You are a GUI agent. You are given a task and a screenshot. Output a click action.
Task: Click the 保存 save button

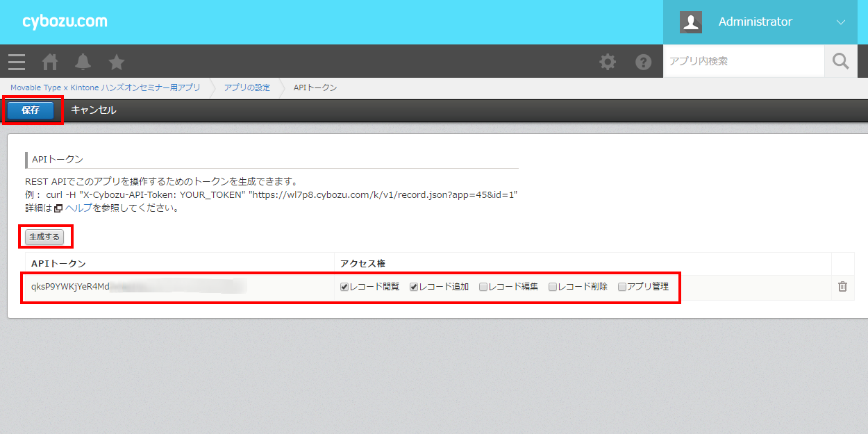coord(31,110)
